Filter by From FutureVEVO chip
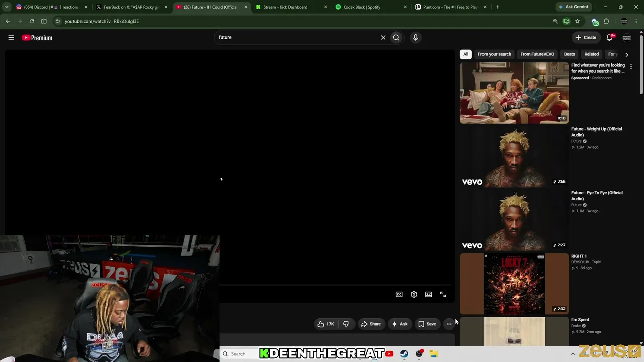This screenshot has height=362, width=644. (x=537, y=54)
